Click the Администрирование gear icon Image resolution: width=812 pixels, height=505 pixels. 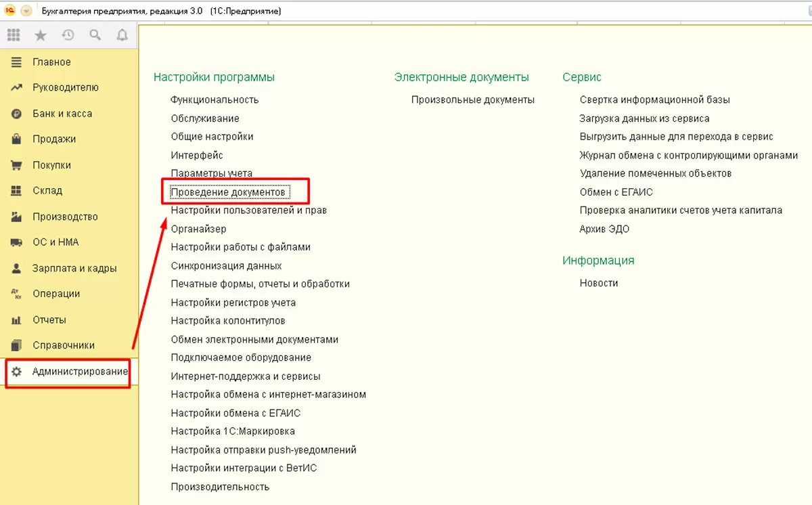point(16,372)
